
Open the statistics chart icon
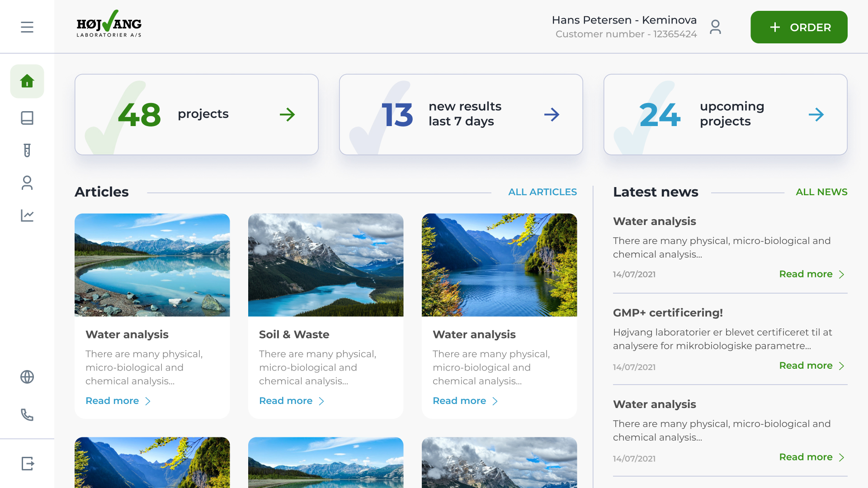coord(27,216)
